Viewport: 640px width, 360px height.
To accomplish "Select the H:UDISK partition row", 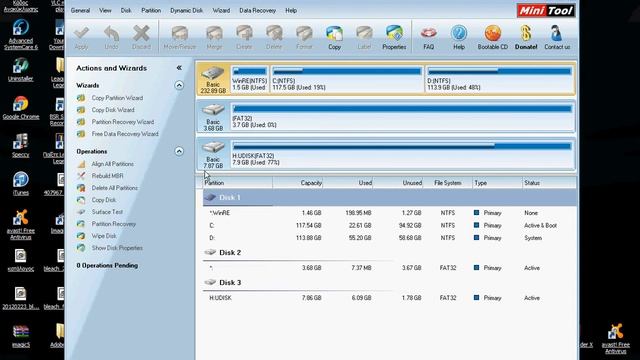I will 390,298.
